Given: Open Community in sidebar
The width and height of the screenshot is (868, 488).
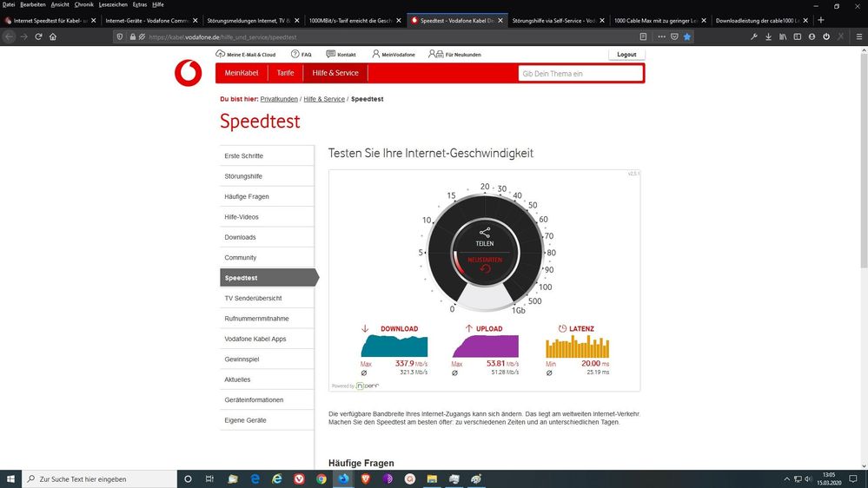Looking at the screenshot, I should click(x=267, y=257).
